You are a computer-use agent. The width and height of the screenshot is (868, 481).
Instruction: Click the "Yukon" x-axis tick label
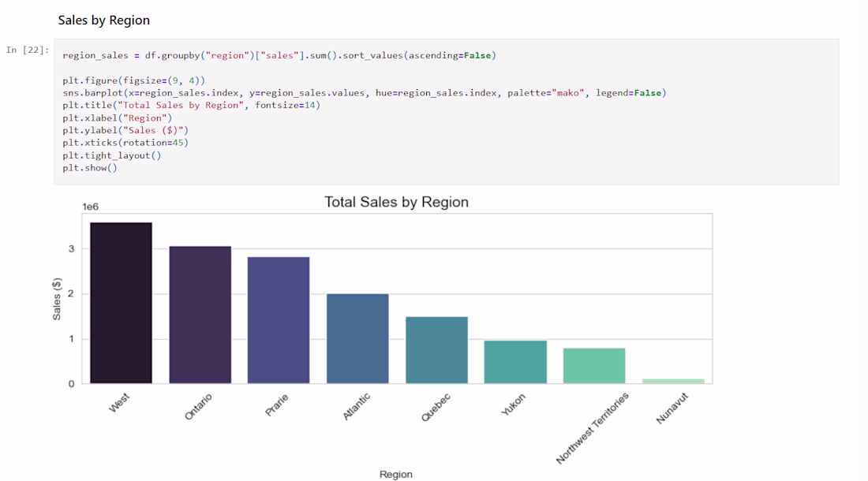(x=513, y=405)
